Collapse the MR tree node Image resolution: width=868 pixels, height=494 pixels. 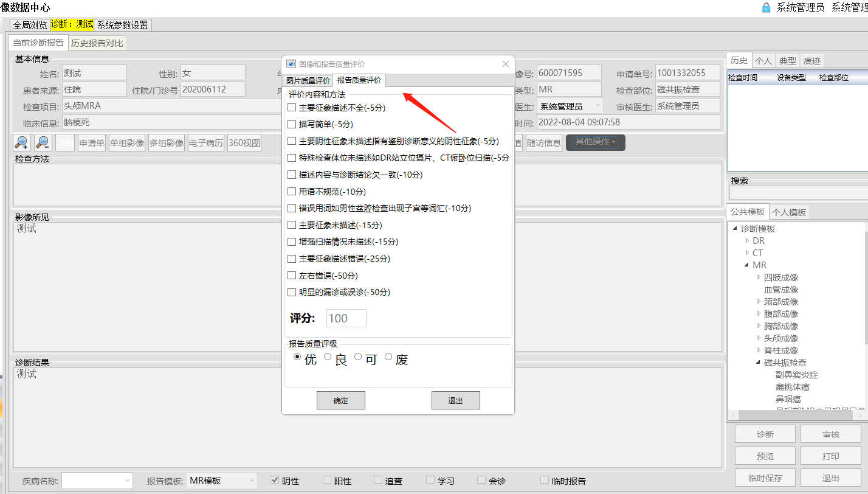[747, 265]
